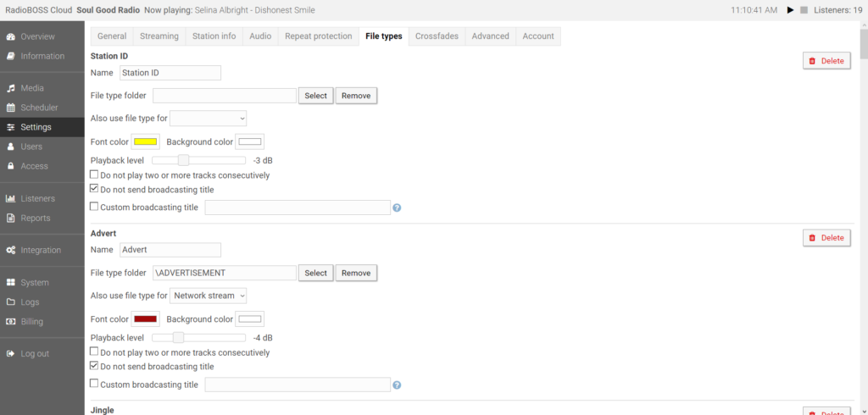Image resolution: width=868 pixels, height=415 pixels.
Task: Open the Media section music icon
Action: (x=11, y=88)
